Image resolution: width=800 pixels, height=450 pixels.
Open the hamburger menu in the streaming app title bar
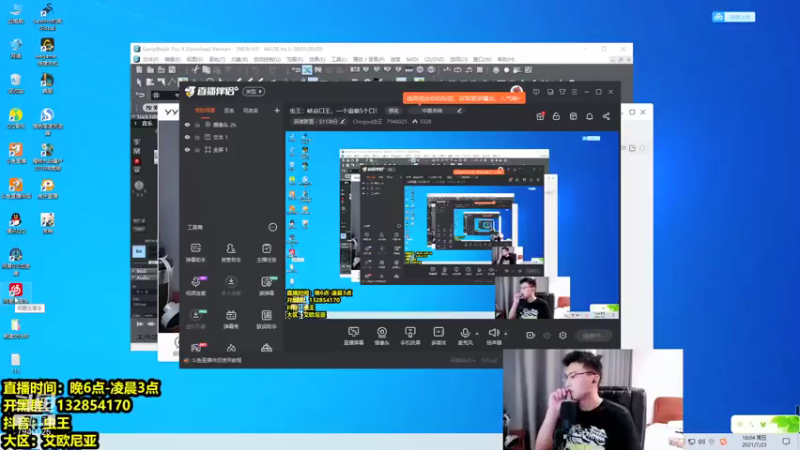tap(574, 92)
